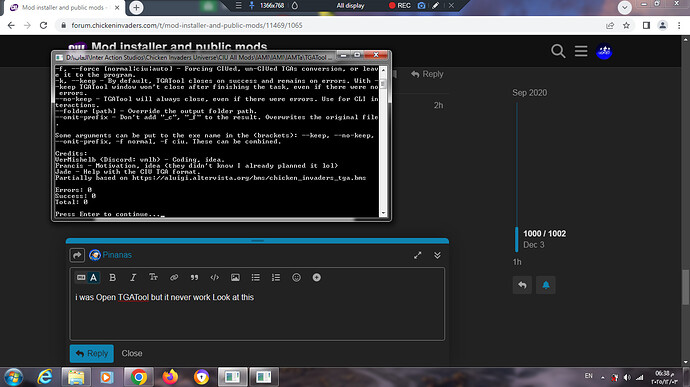Click in the reply text area

257,313
